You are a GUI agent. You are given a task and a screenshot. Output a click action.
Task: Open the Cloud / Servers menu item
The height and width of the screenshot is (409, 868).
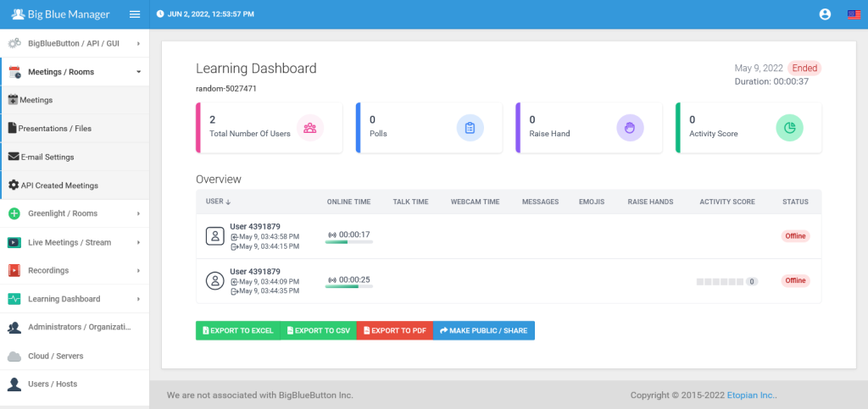[x=75, y=356]
